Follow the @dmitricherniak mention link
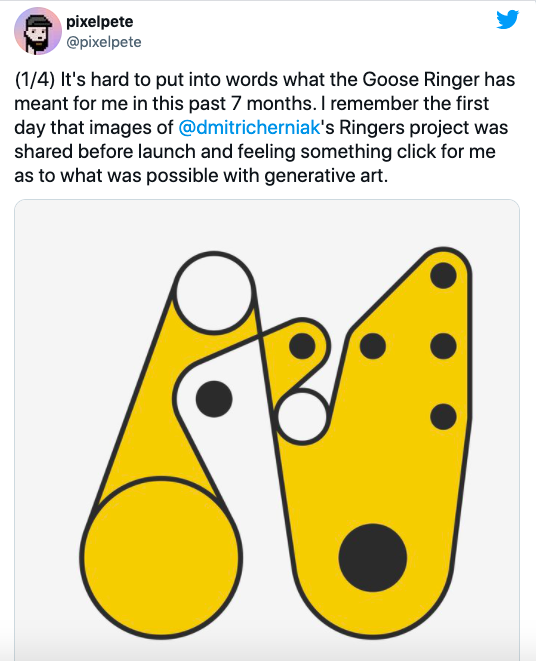536x661 pixels. (249, 127)
